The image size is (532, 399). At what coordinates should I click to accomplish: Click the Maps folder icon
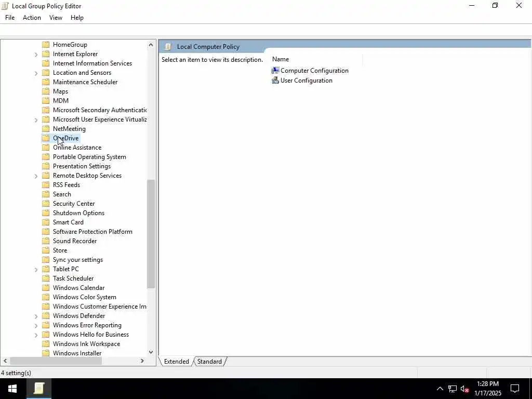click(46, 91)
